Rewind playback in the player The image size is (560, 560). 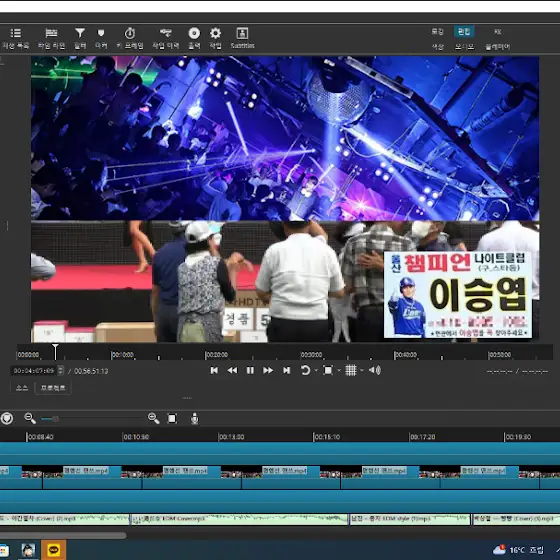[x=232, y=370]
